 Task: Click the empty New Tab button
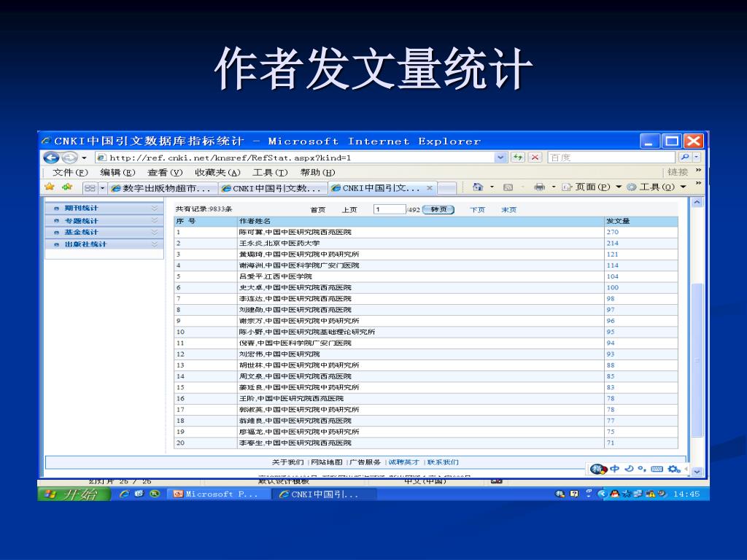point(447,189)
